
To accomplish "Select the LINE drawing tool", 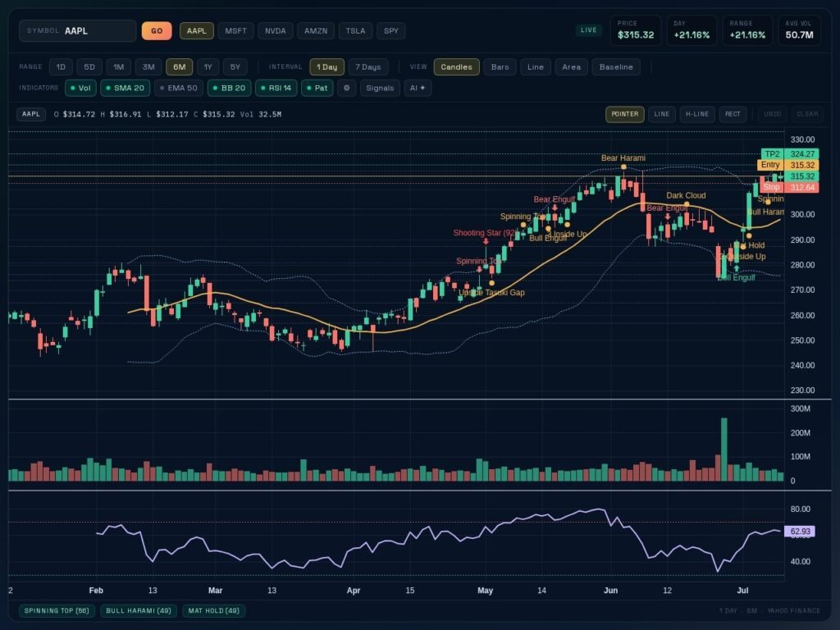I will (x=662, y=114).
